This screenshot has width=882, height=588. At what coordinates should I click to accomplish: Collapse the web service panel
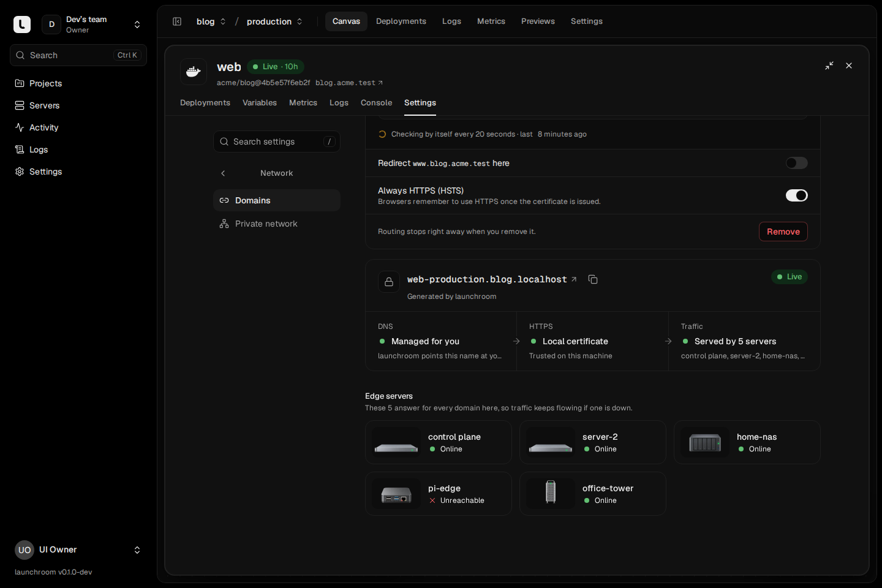pos(829,66)
